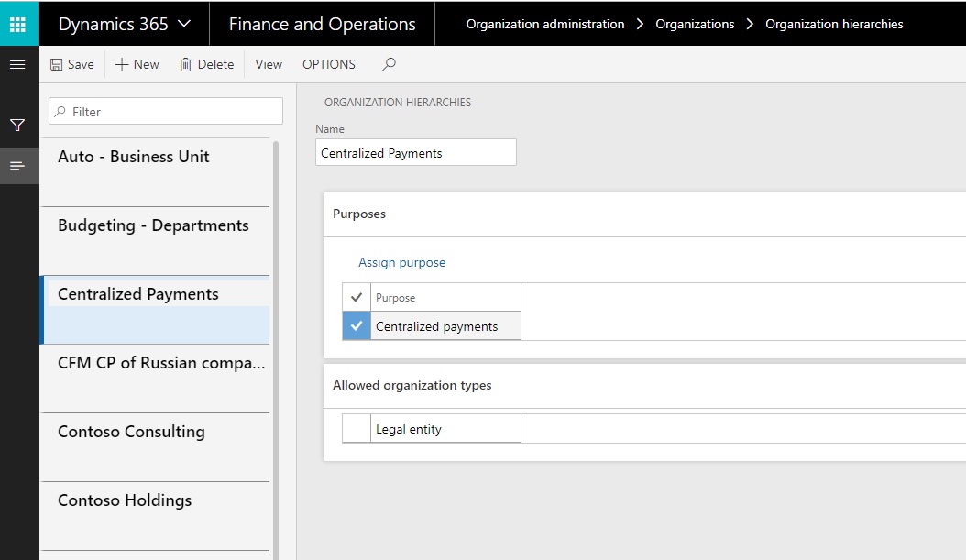Click the Delete trash can icon
Image resolution: width=966 pixels, height=560 pixels.
coord(186,64)
